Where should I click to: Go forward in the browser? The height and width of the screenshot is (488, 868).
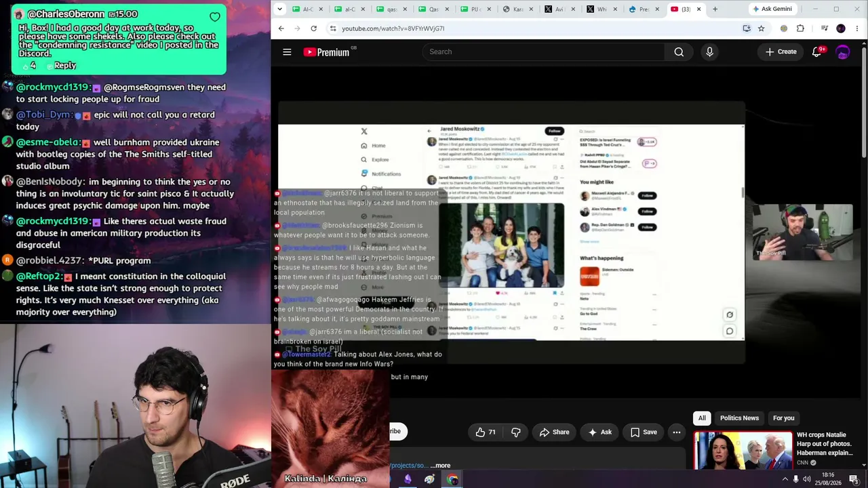pyautogui.click(x=297, y=28)
